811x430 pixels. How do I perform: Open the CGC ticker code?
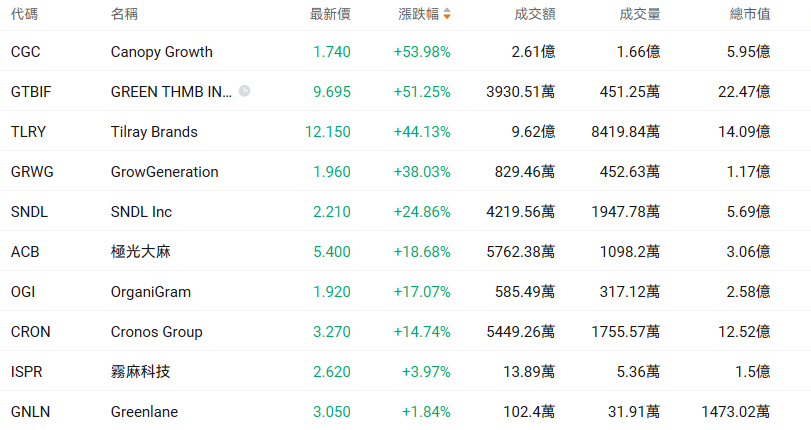pyautogui.click(x=26, y=51)
